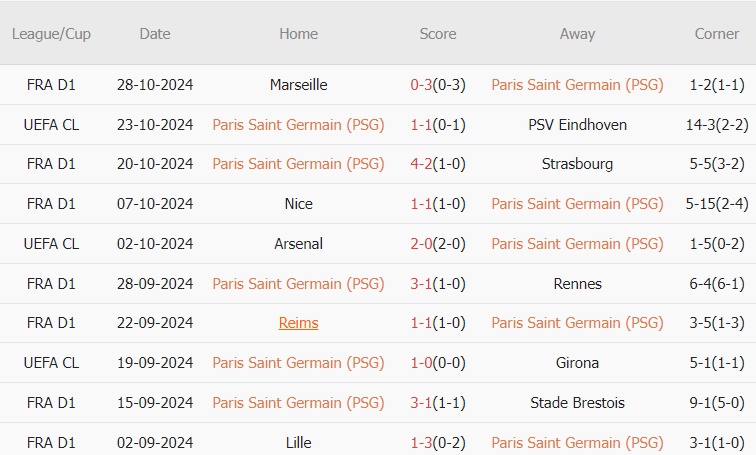Select the Corner column header

tap(717, 34)
